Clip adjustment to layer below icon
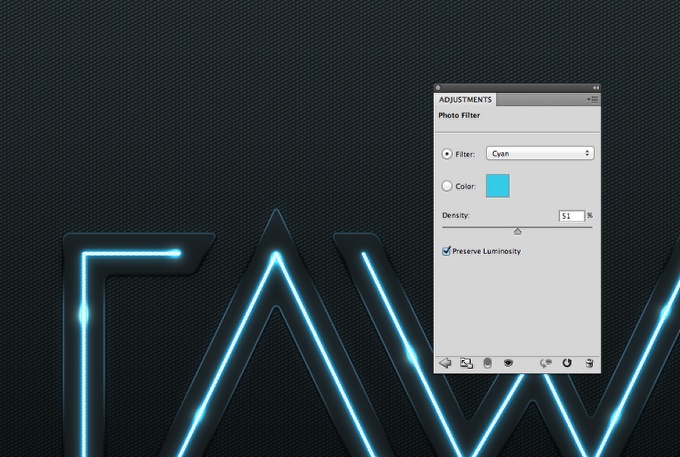Viewport: 680px width, 457px height. click(x=487, y=363)
